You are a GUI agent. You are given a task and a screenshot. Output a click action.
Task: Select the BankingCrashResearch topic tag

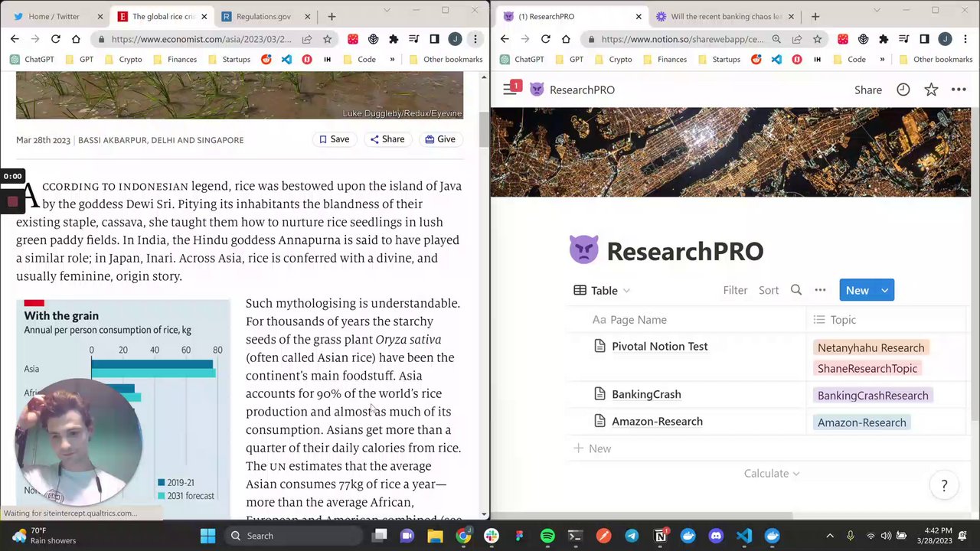[x=873, y=396]
